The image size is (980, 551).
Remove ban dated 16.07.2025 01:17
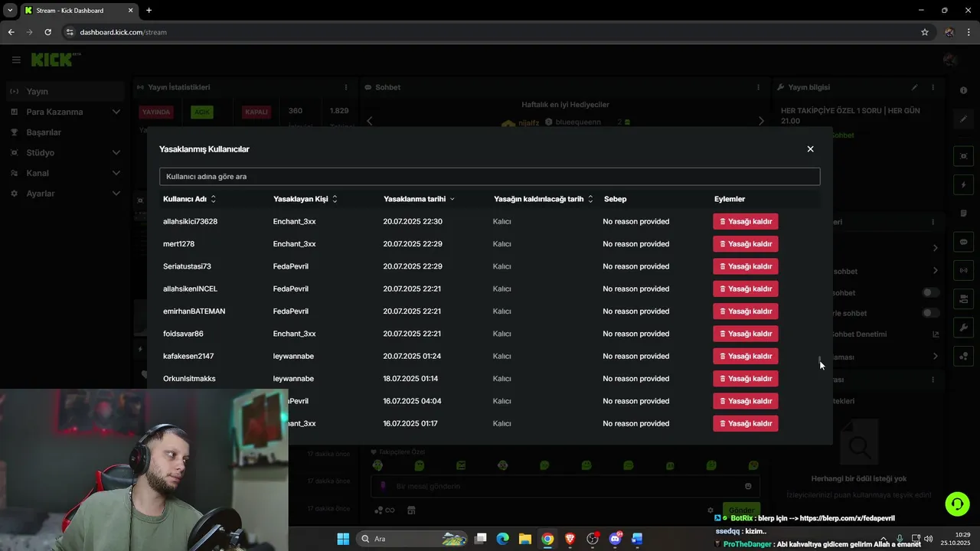coord(745,423)
